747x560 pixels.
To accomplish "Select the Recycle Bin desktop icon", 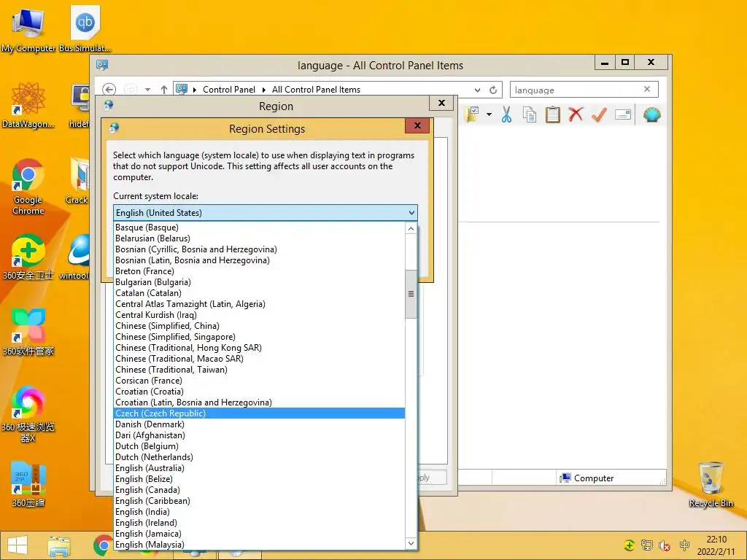I will pyautogui.click(x=711, y=484).
